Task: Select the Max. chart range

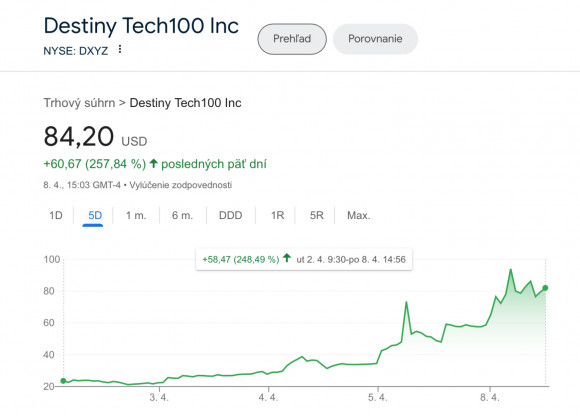Action: pyautogui.click(x=358, y=215)
